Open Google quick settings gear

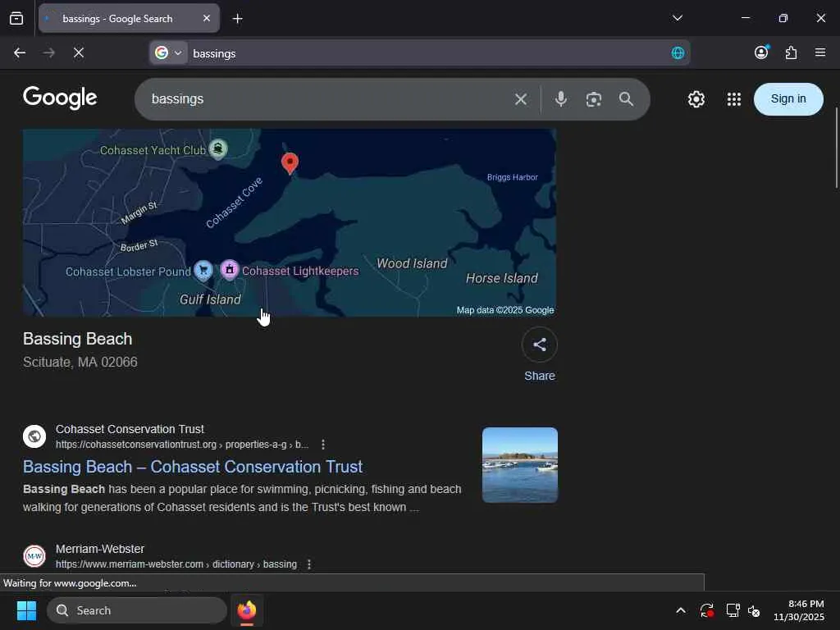(x=696, y=99)
